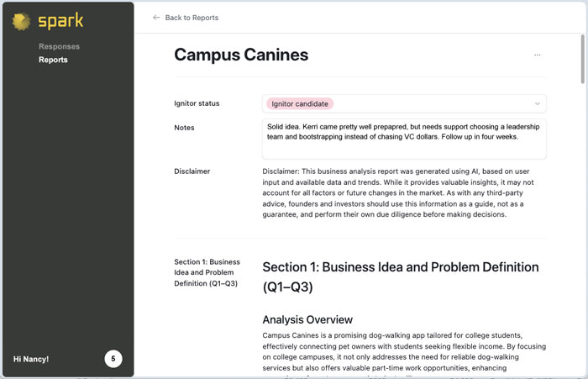Click into the Notes text field
Screen dimensions: 588x379
[403, 139]
